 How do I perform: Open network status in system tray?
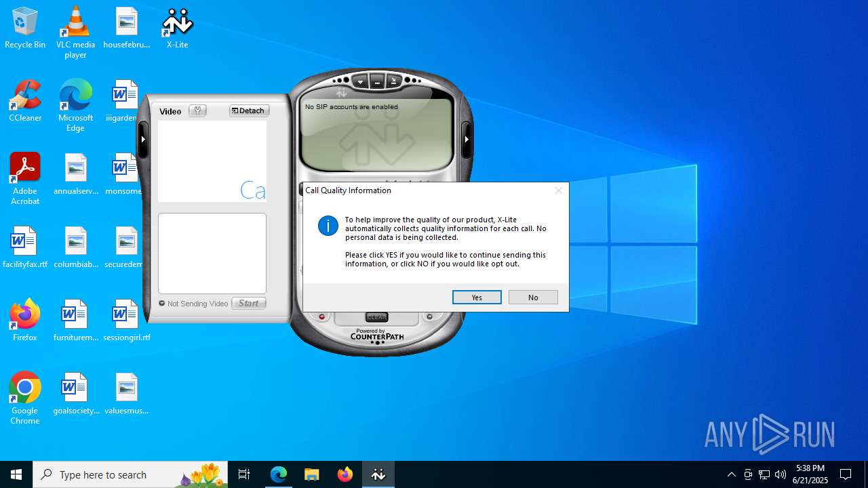coord(764,474)
